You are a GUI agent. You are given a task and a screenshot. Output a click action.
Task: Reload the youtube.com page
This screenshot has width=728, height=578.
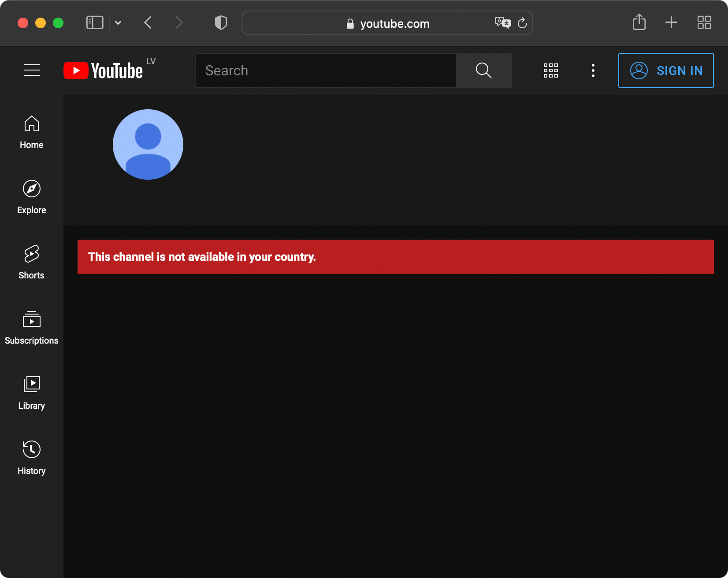(522, 23)
